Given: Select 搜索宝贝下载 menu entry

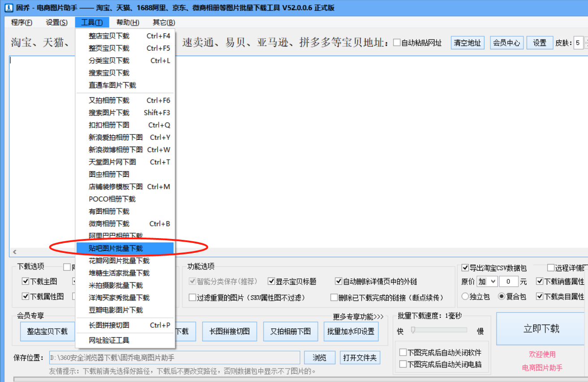Looking at the screenshot, I should pyautogui.click(x=125, y=73).
